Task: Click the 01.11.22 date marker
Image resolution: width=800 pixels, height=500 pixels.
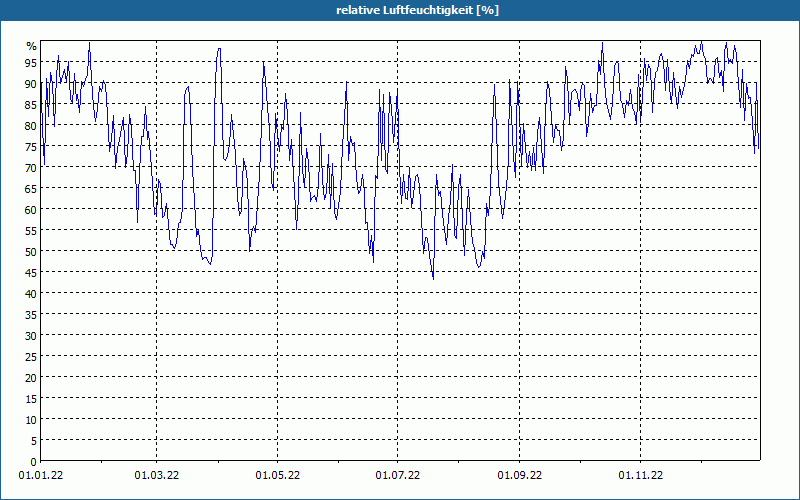Action: tap(640, 476)
